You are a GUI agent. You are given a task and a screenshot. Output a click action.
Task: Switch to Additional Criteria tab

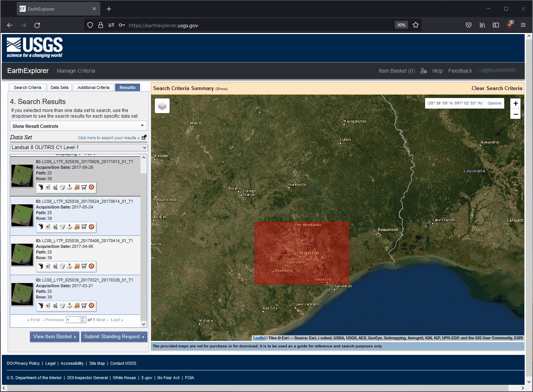point(94,87)
